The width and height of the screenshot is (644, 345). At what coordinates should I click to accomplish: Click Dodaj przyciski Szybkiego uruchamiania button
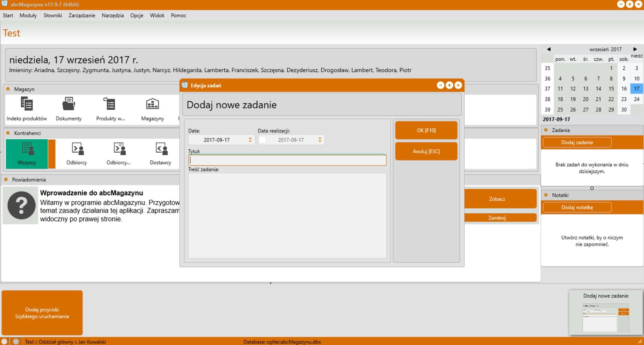[x=42, y=313]
